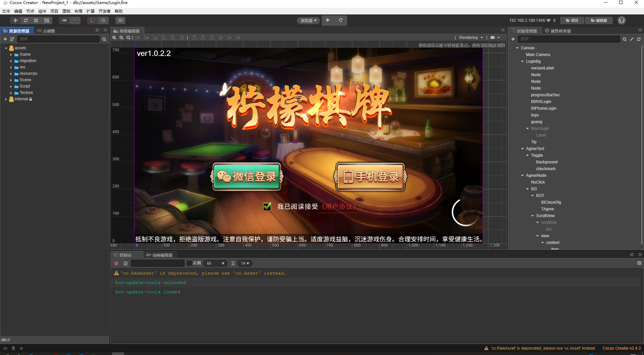The height and width of the screenshot is (355, 644).
Task: Open the 节点 menu
Action: pyautogui.click(x=30, y=11)
